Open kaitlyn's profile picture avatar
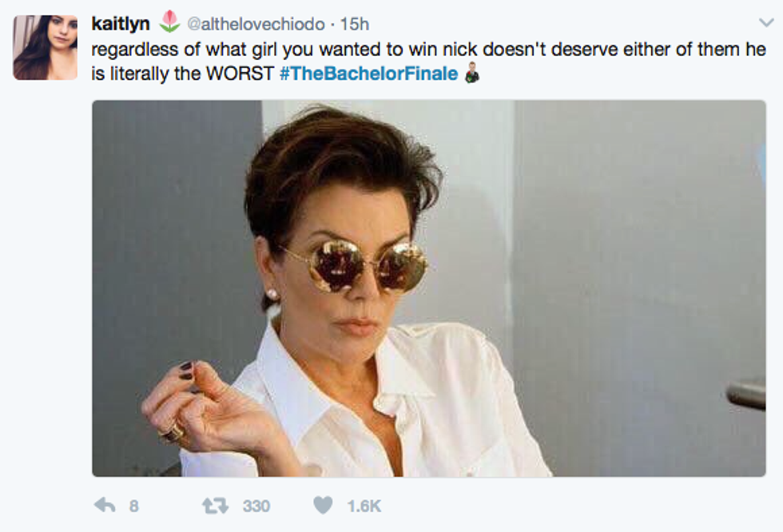 [x=46, y=47]
